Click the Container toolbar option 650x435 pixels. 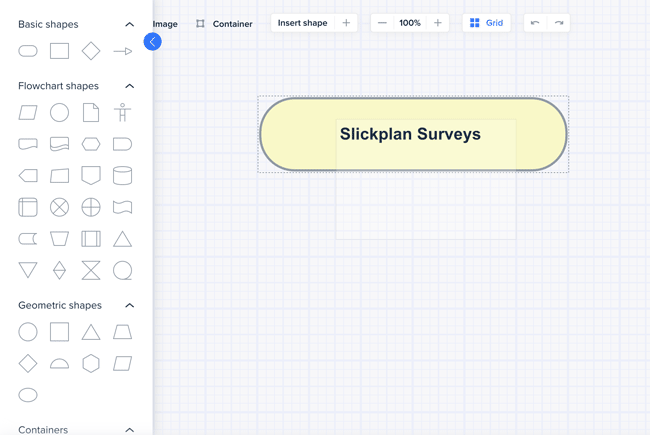click(x=224, y=24)
